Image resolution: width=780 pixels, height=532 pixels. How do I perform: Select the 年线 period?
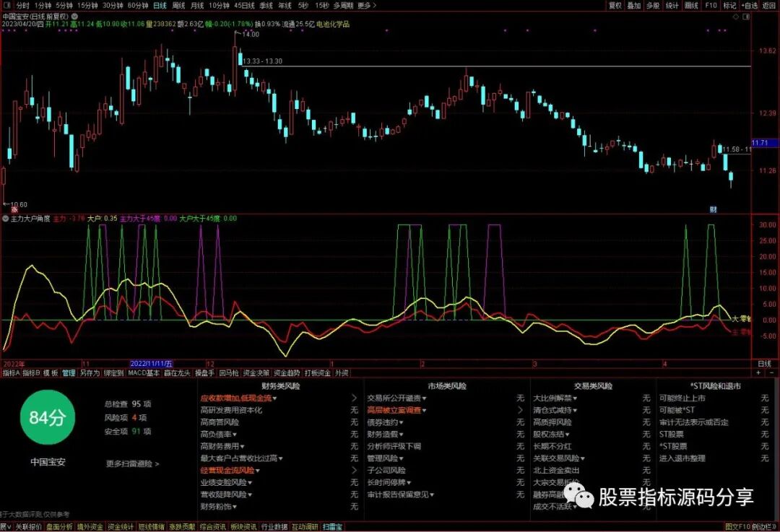(x=285, y=6)
